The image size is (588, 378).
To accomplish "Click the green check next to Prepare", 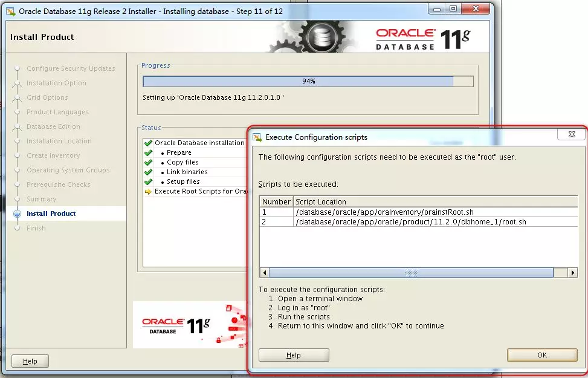I will [148, 153].
